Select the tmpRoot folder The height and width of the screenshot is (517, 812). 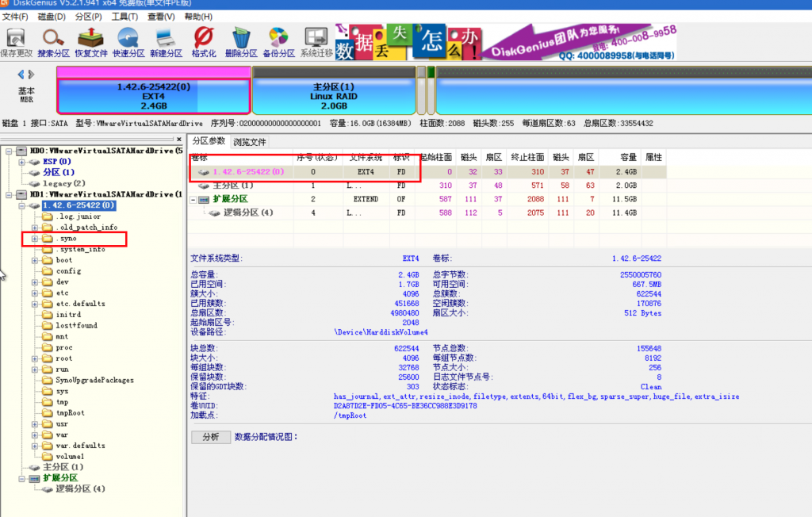tap(70, 413)
